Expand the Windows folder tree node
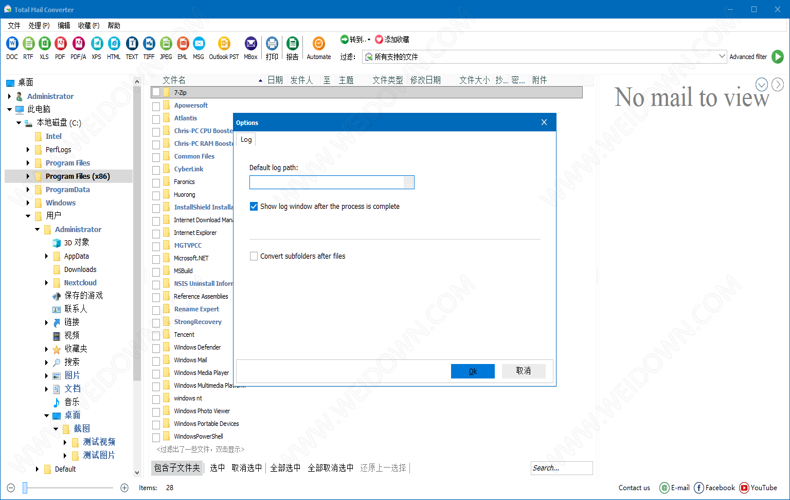 (28, 203)
